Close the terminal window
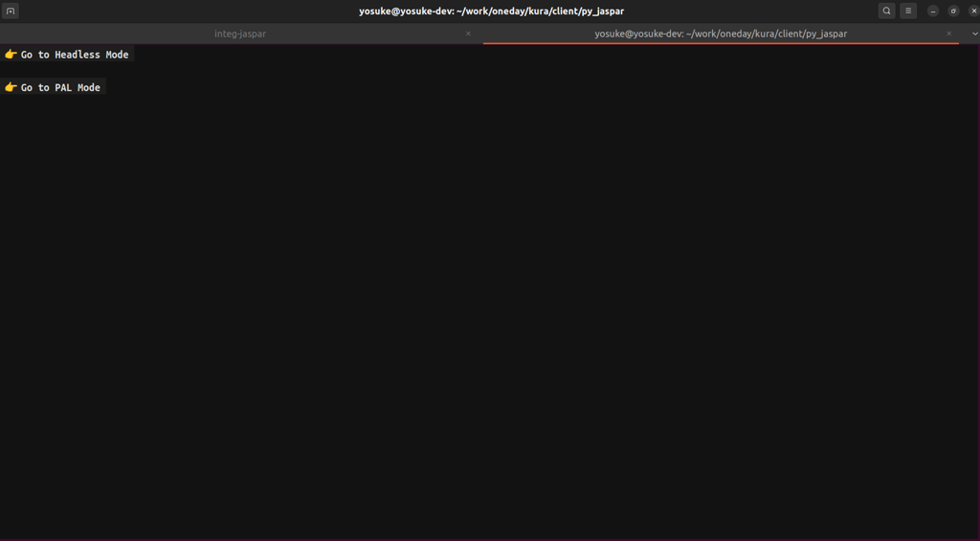 pyautogui.click(x=973, y=11)
